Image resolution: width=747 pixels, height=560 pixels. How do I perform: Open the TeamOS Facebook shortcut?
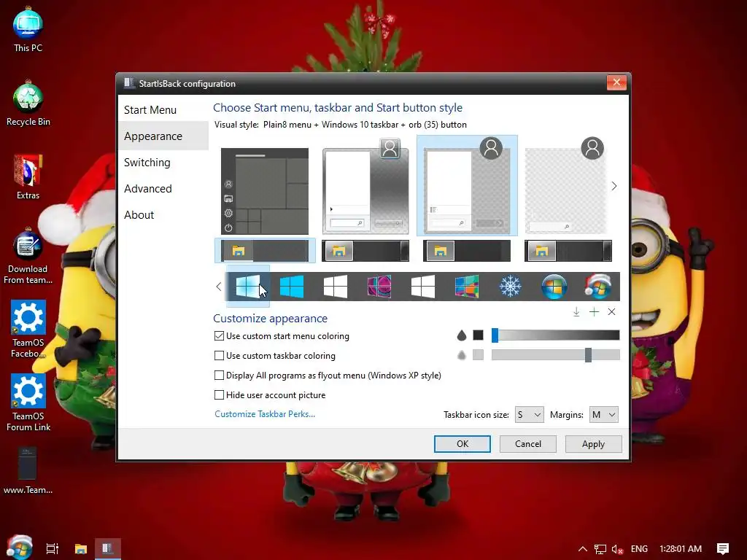(28, 330)
